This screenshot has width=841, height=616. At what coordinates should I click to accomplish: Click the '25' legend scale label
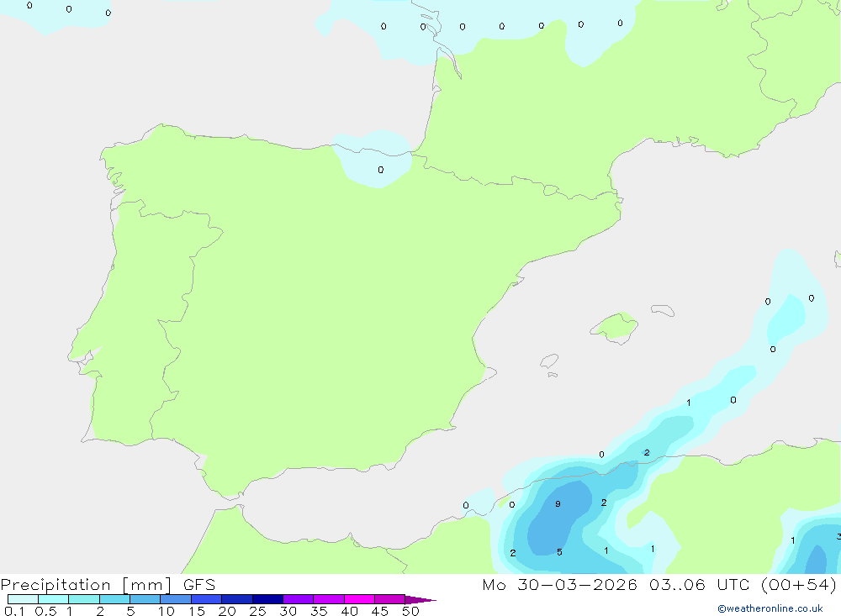(257, 611)
